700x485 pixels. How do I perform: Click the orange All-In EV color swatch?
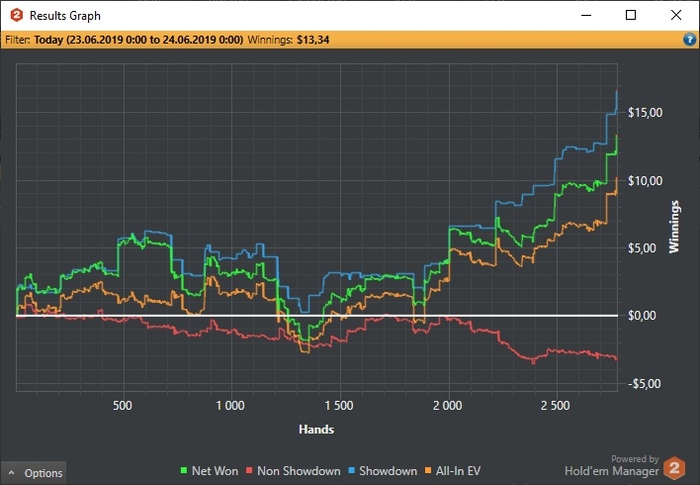pyautogui.click(x=428, y=470)
